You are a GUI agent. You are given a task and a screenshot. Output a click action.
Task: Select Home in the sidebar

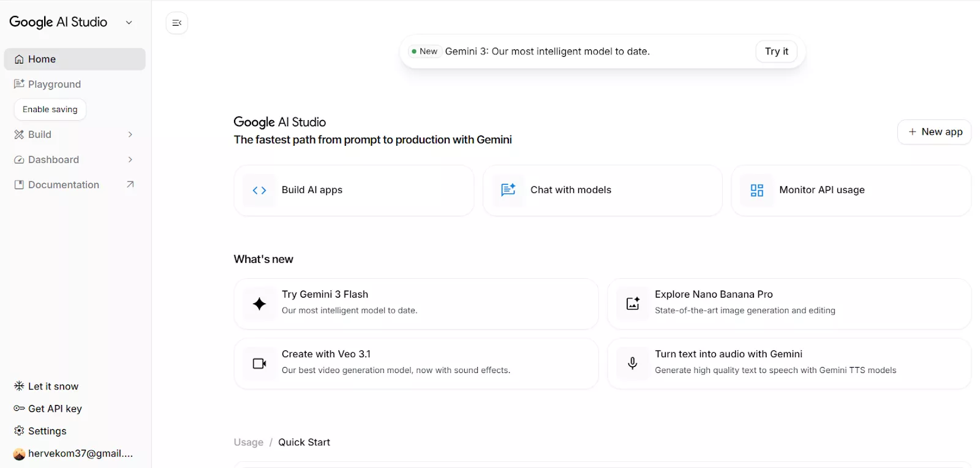tap(42, 59)
